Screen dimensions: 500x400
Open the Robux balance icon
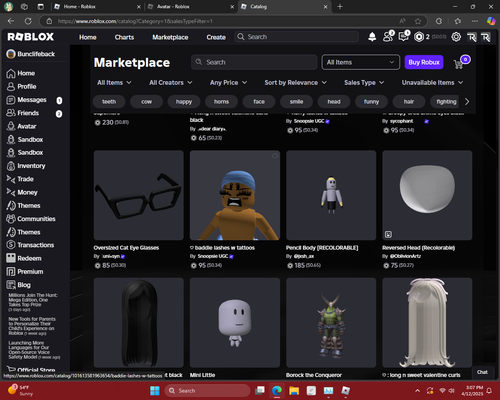point(419,37)
